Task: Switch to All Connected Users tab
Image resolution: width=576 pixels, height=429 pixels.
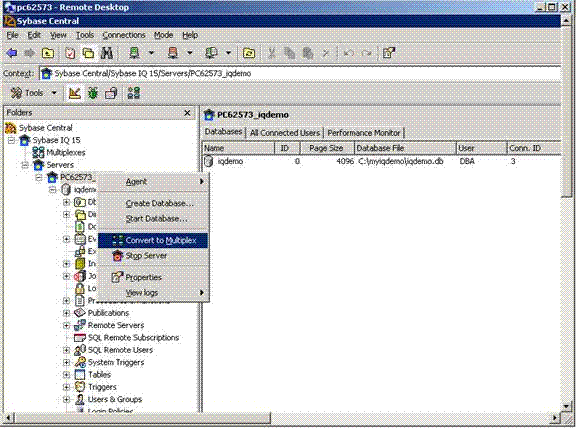Action: coord(285,133)
